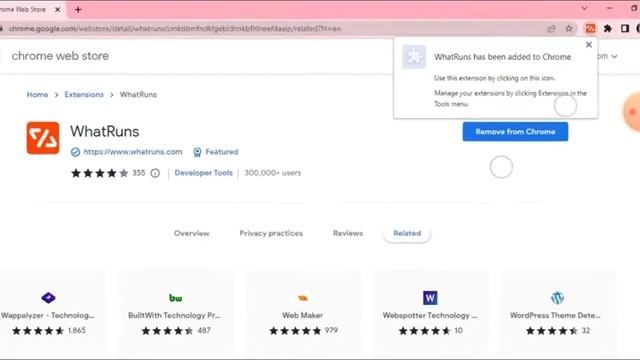Image resolution: width=640 pixels, height=360 pixels.
Task: Open the BuiltWith Technology Pr... card title
Action: pos(174,315)
